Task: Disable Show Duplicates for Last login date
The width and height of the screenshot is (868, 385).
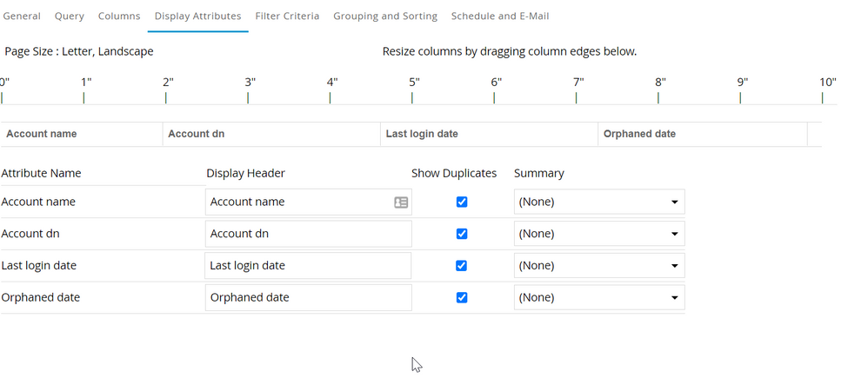Action: (462, 266)
